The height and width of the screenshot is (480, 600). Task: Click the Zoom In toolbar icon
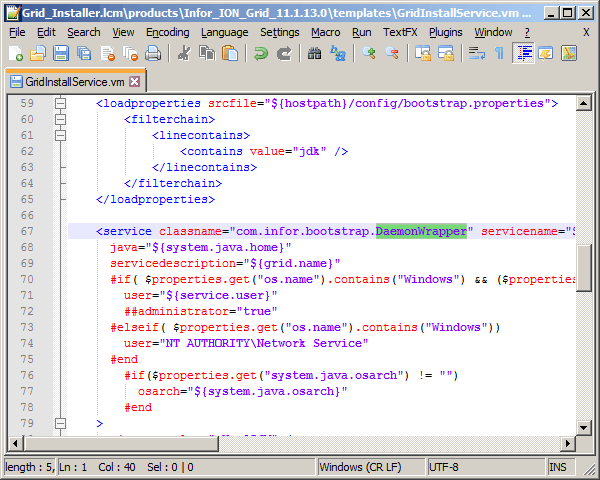click(x=369, y=54)
